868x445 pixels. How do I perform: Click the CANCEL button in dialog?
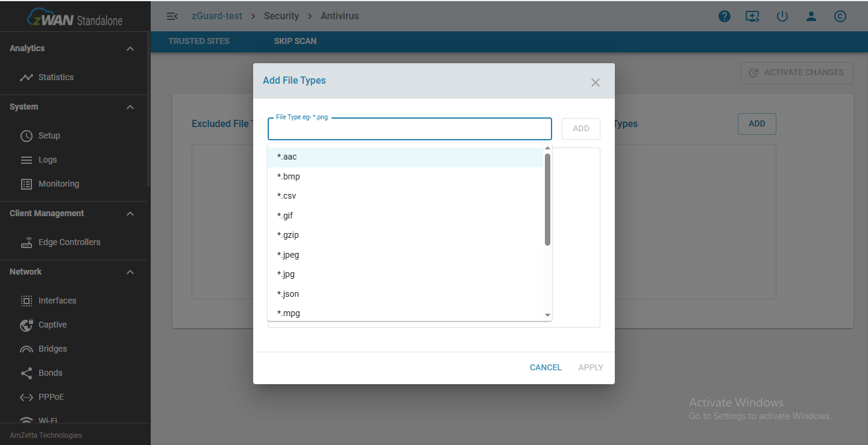(x=545, y=367)
